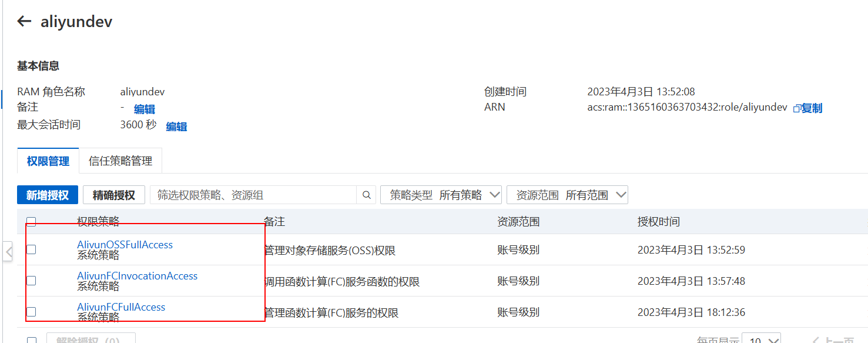Check the AliyunFCFullAccess row checkbox
The image size is (868, 343).
point(31,312)
